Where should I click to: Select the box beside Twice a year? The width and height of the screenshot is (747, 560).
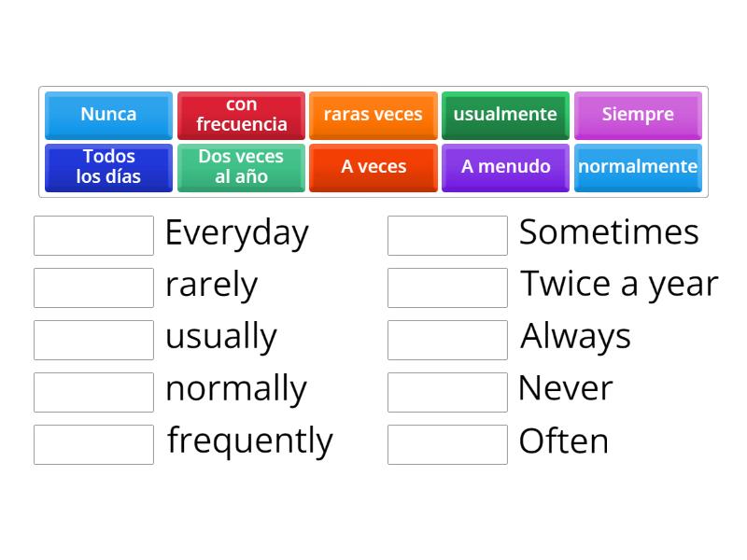point(447,287)
